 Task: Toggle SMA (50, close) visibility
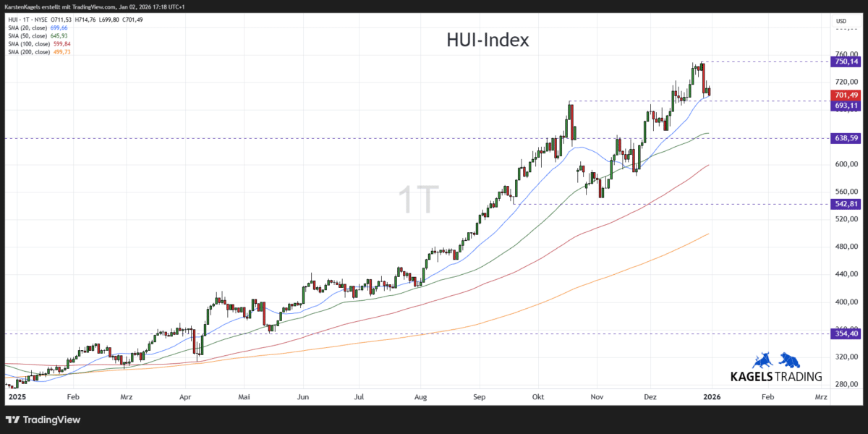point(27,34)
